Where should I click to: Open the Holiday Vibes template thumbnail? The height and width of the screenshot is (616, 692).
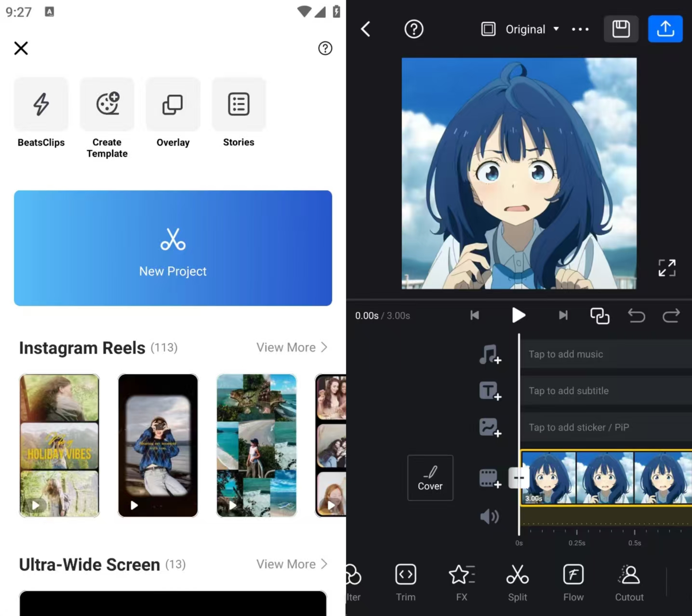(x=59, y=446)
